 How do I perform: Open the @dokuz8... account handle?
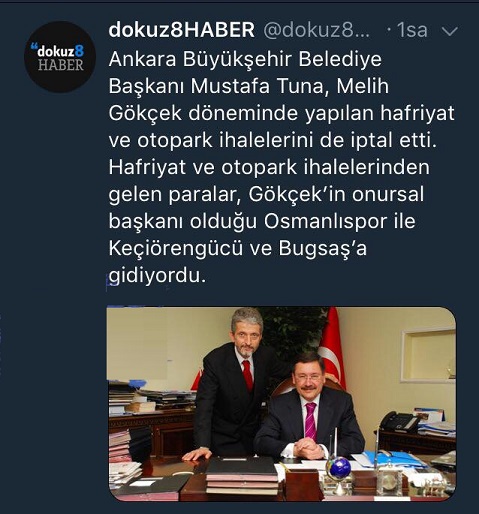coord(317,30)
